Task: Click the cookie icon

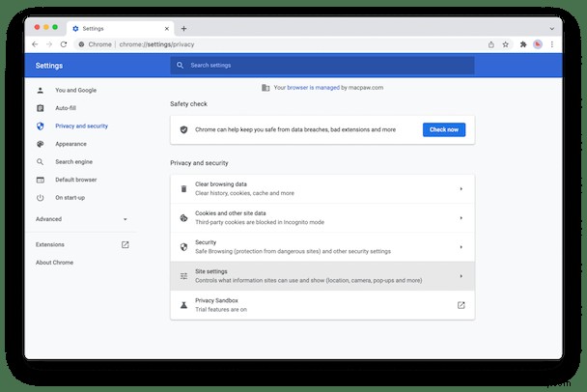Action: [x=183, y=218]
